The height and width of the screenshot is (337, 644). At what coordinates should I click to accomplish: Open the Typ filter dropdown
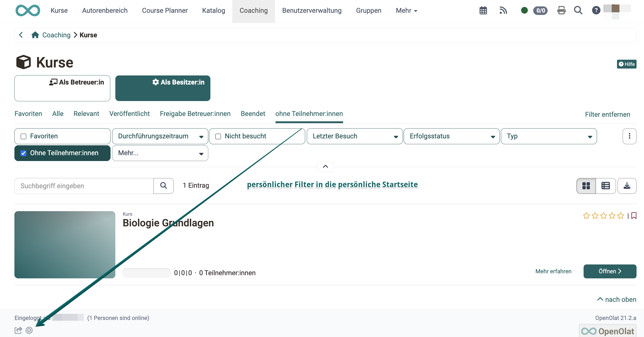click(x=549, y=136)
